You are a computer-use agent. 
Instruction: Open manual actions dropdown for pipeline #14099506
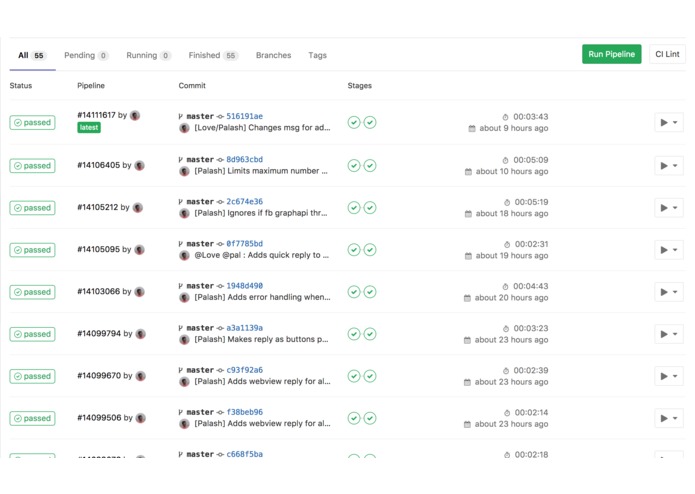[669, 418]
